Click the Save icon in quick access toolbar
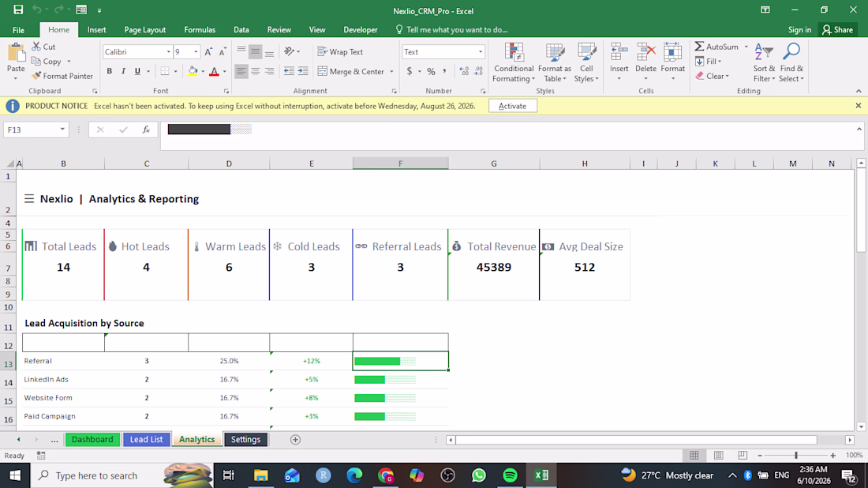The width and height of the screenshot is (868, 488). click(18, 10)
